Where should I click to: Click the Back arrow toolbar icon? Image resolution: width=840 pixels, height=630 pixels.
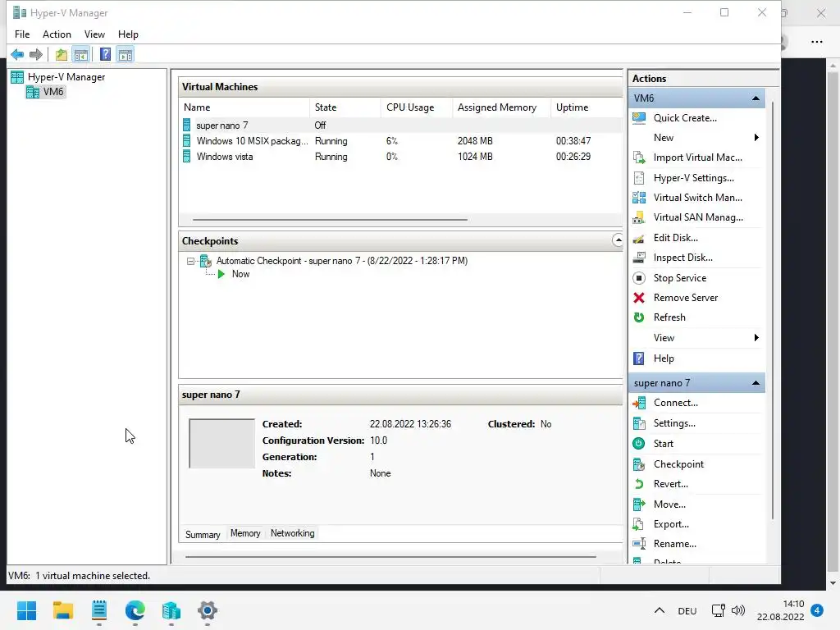pyautogui.click(x=17, y=54)
